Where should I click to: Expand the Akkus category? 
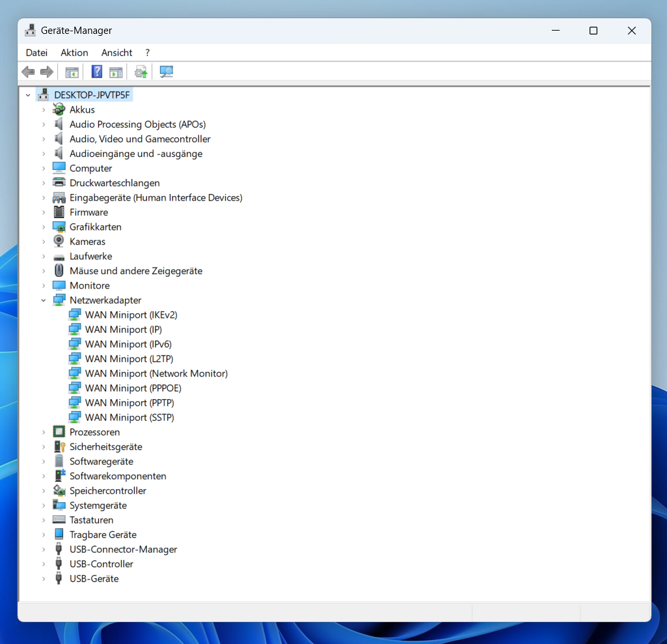click(44, 109)
